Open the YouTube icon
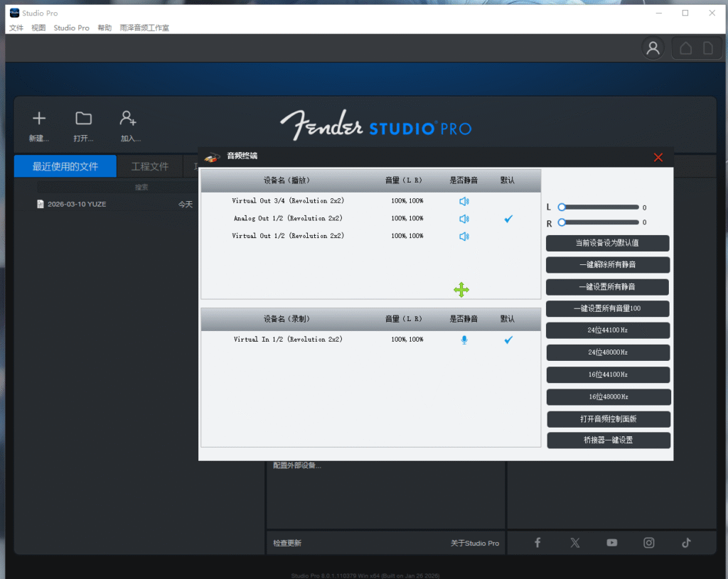728x579 pixels. tap(611, 542)
